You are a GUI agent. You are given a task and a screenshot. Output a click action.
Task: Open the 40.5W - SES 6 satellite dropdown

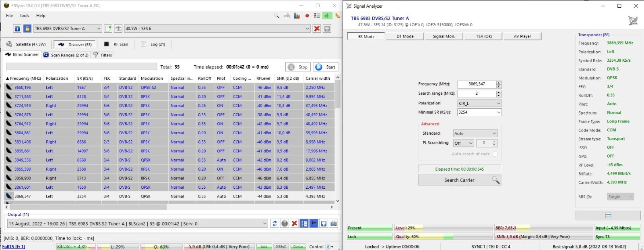coord(217,29)
